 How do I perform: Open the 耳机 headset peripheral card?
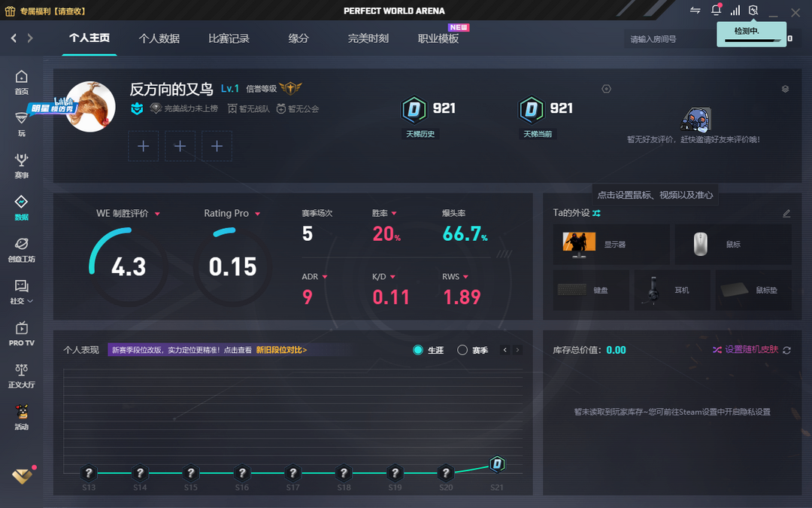[x=672, y=291]
